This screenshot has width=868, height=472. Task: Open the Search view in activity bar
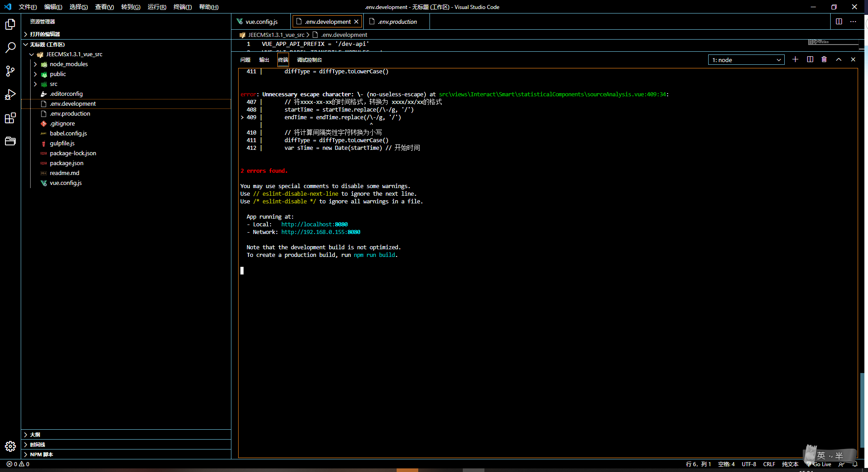coord(10,48)
